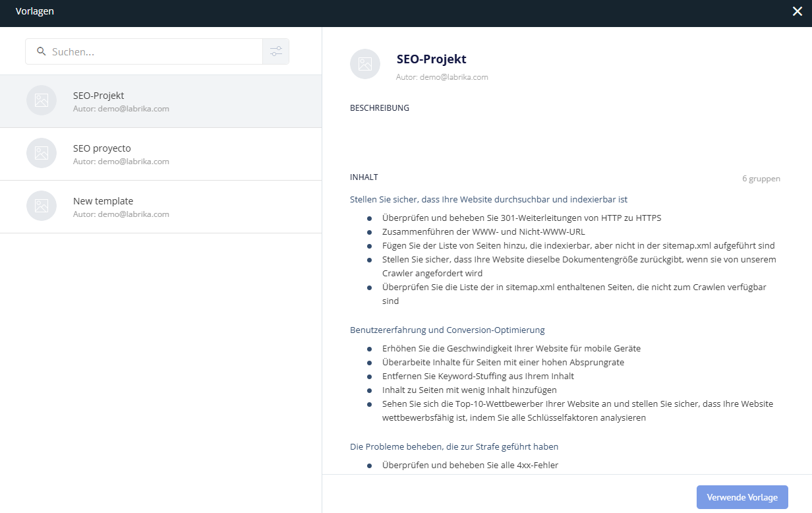Click the BESCHREIBUNG section label
The image size is (812, 513).
click(379, 108)
